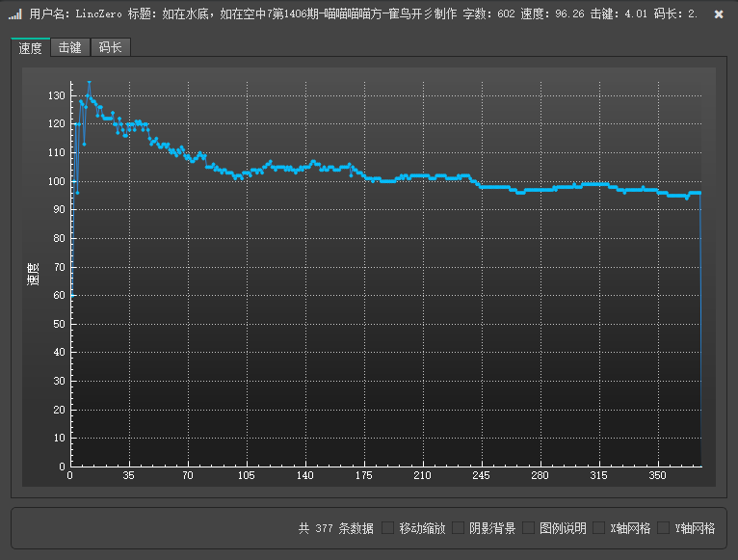Enable the 移动缩放 checkbox
738x560 pixels.
pyautogui.click(x=388, y=528)
